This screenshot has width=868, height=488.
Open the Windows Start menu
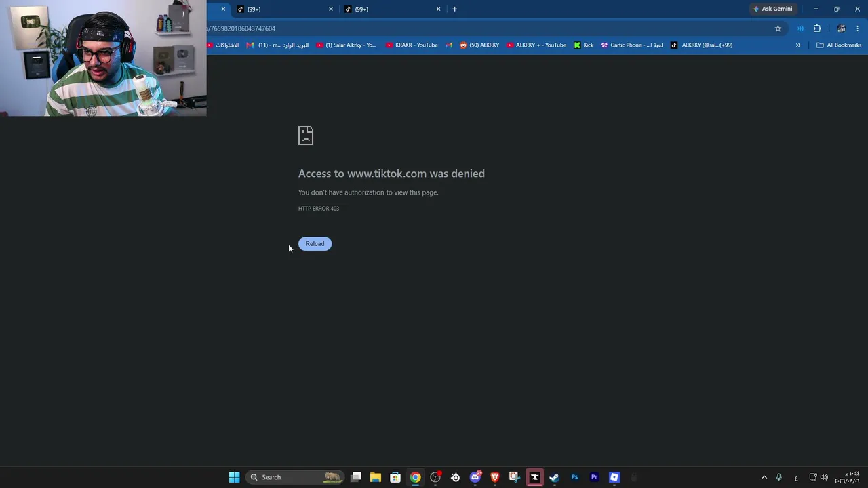coord(234,477)
